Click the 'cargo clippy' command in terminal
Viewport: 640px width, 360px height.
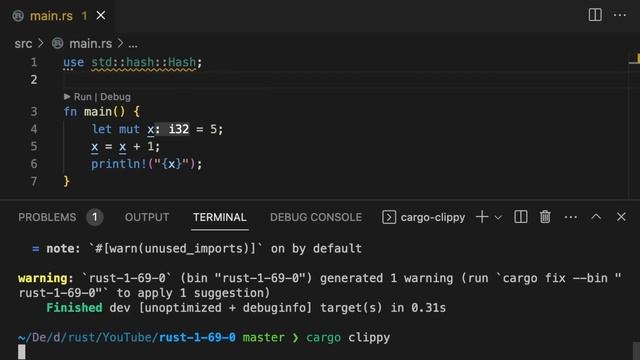click(348, 338)
